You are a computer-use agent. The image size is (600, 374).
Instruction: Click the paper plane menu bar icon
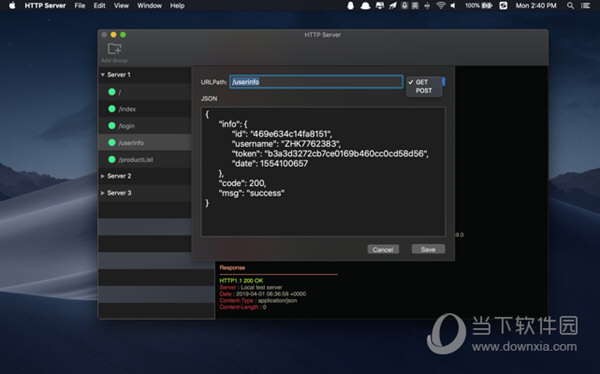click(393, 5)
